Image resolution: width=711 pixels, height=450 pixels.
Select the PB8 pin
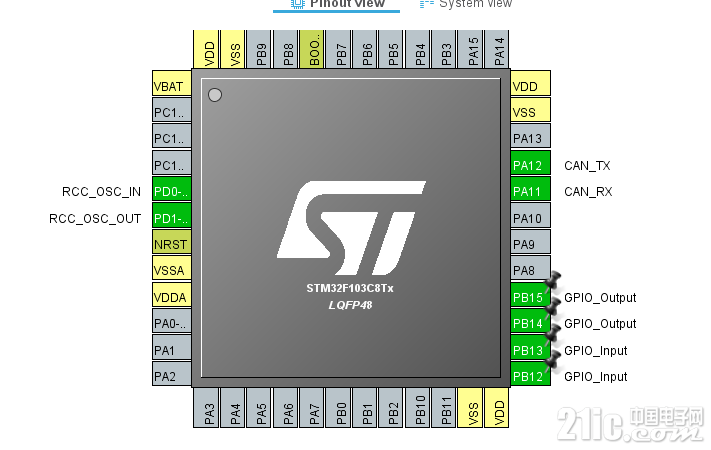coord(286,49)
